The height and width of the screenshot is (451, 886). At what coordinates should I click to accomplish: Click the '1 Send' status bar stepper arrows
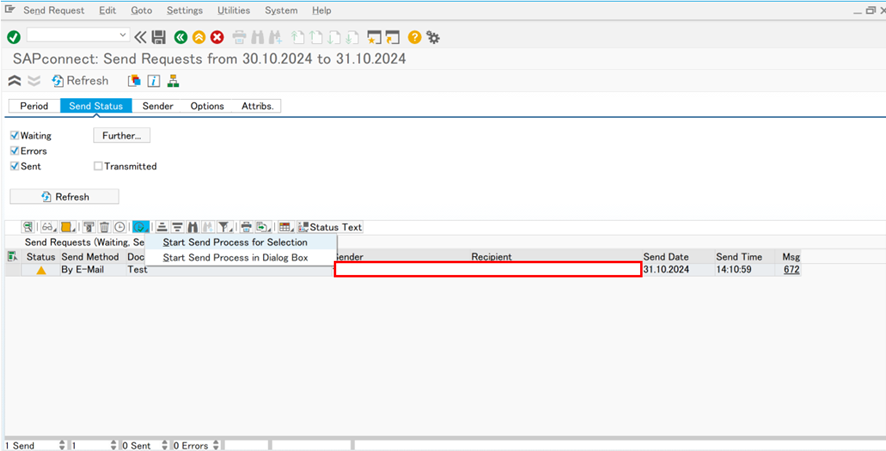tap(62, 445)
